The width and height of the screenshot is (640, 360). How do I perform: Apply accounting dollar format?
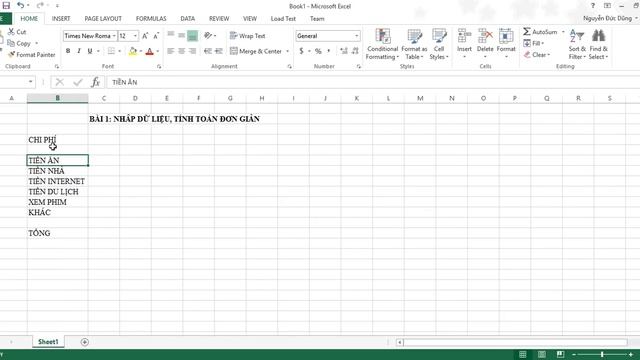pos(301,51)
